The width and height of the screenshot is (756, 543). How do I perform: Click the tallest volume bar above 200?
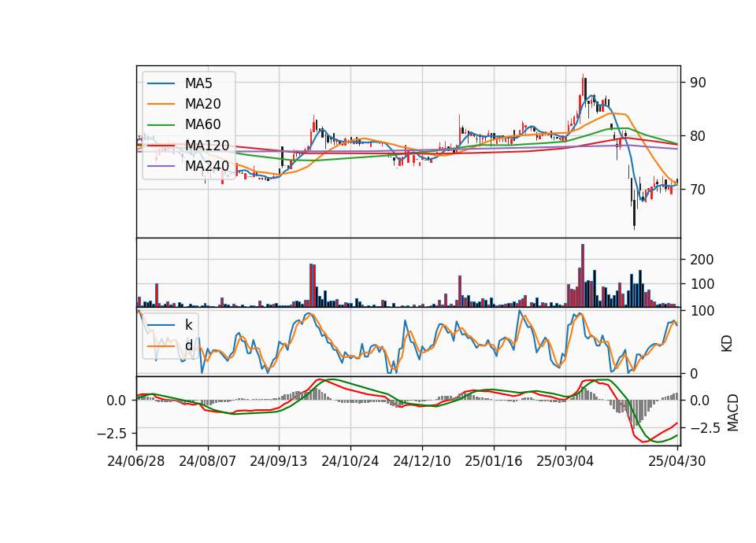[x=583, y=275]
